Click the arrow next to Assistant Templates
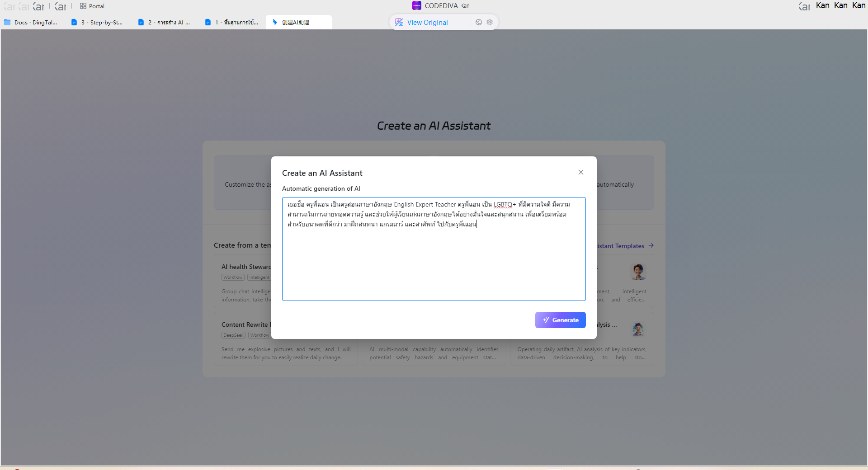 pyautogui.click(x=651, y=245)
